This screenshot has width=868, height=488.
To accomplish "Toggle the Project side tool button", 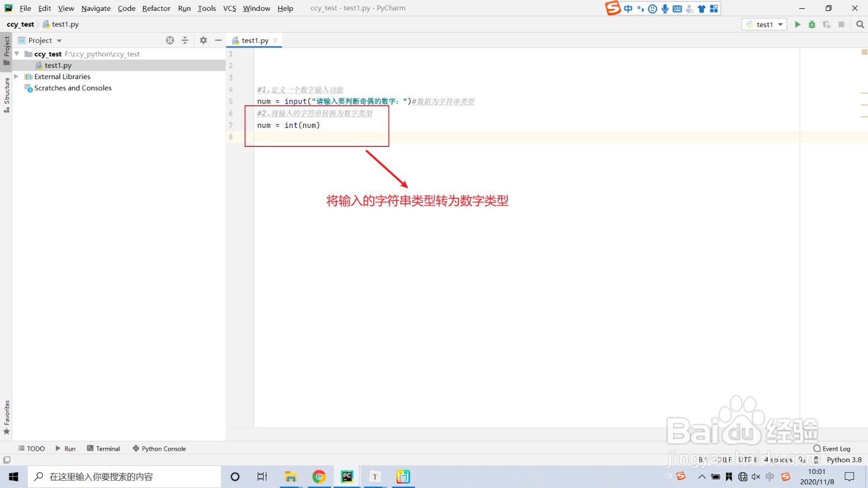I will pyautogui.click(x=7, y=50).
